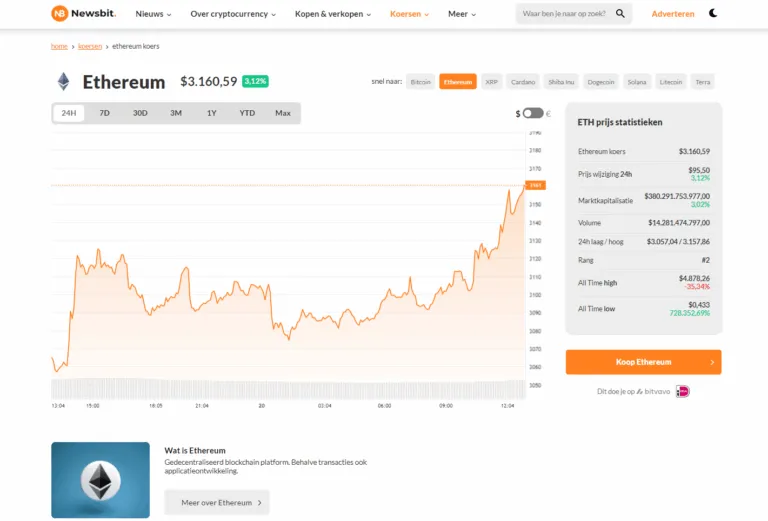Expand Over cryptocurrency menu
Screen dimensions: 768x521
click(x=232, y=14)
